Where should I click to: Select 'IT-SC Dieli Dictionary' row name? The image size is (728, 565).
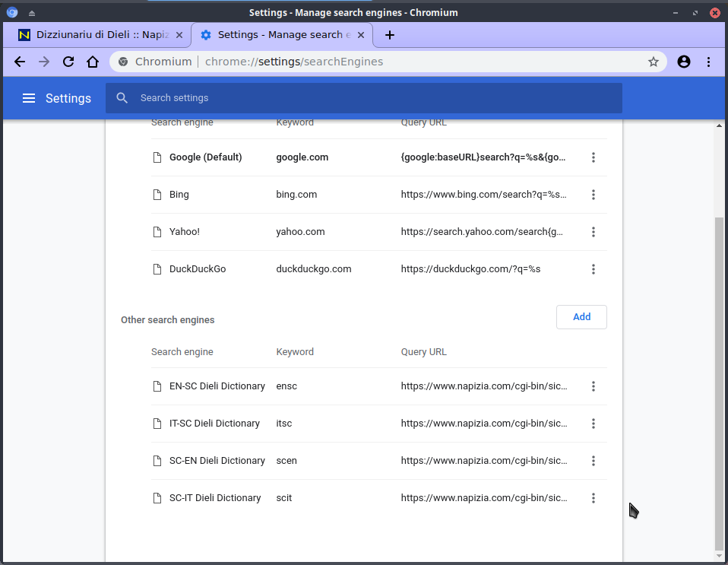coord(214,424)
